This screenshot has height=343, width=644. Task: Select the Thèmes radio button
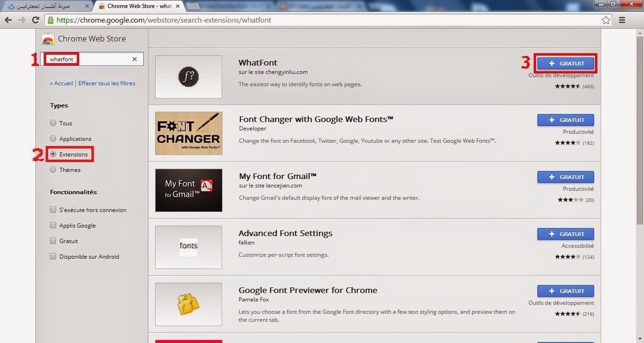pyautogui.click(x=53, y=170)
